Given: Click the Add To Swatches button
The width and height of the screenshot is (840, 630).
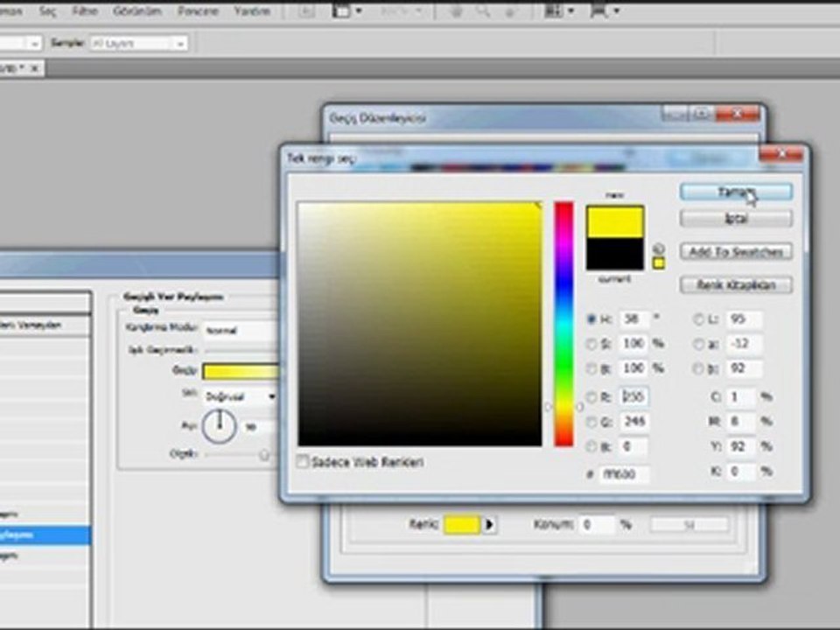Looking at the screenshot, I should 736,252.
